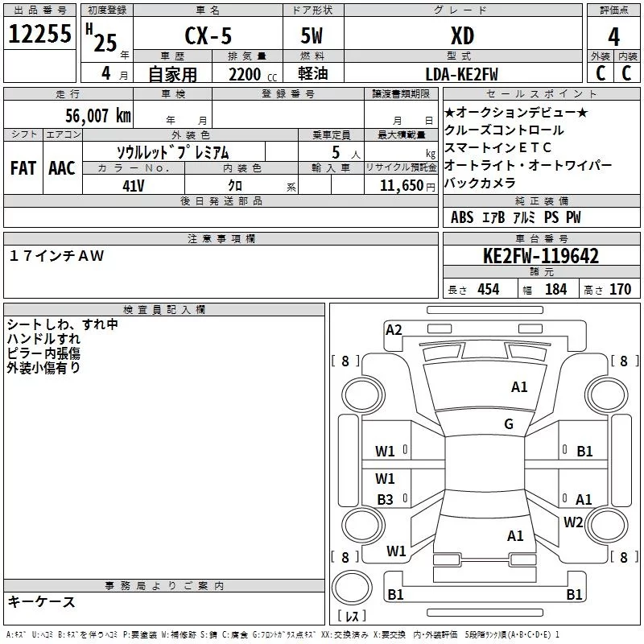Click the model code LDA-KE2FW
The width and height of the screenshot is (644, 644).
(x=461, y=74)
